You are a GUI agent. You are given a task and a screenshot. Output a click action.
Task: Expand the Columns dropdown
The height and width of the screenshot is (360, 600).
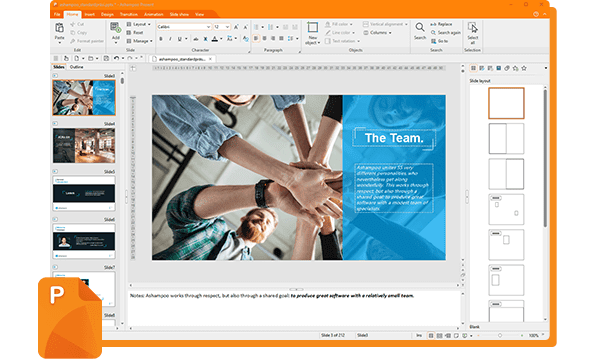(377, 33)
